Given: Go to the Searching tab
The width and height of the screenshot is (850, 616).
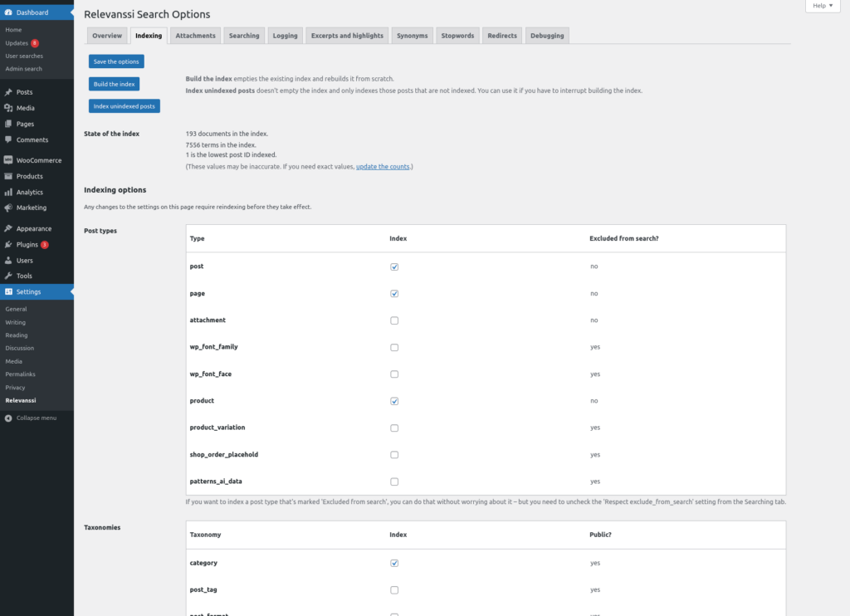Looking at the screenshot, I should pyautogui.click(x=244, y=36).
